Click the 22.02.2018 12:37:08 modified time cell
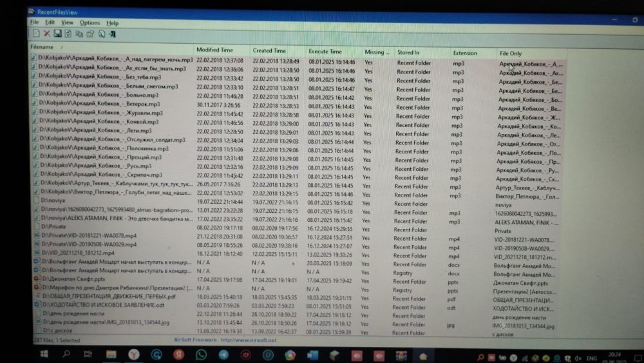Screen dimensions: 644x363 [220, 60]
